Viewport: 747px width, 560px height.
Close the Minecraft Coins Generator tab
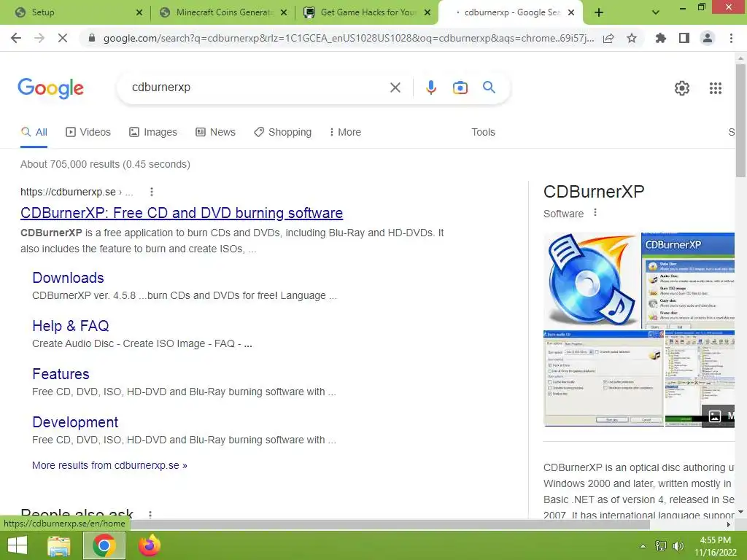click(284, 12)
